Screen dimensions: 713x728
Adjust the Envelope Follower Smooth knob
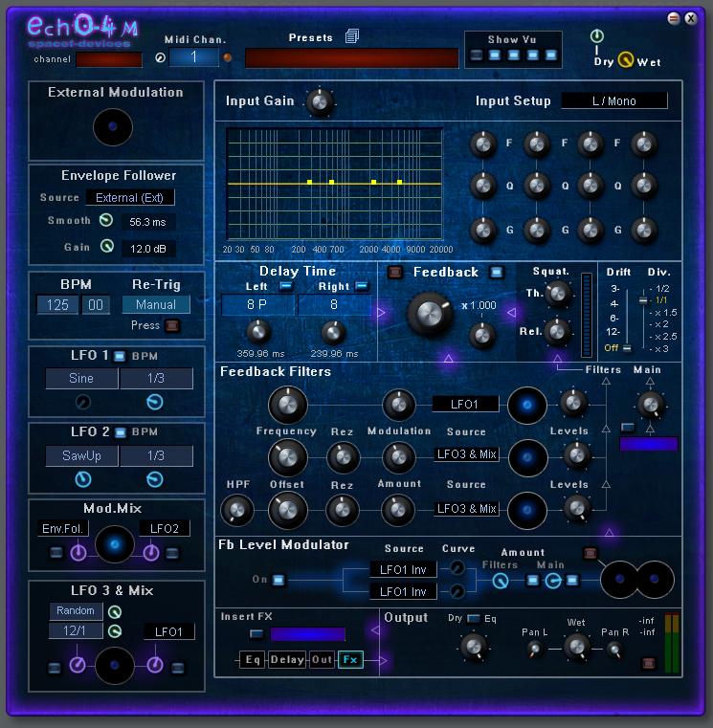[106, 220]
